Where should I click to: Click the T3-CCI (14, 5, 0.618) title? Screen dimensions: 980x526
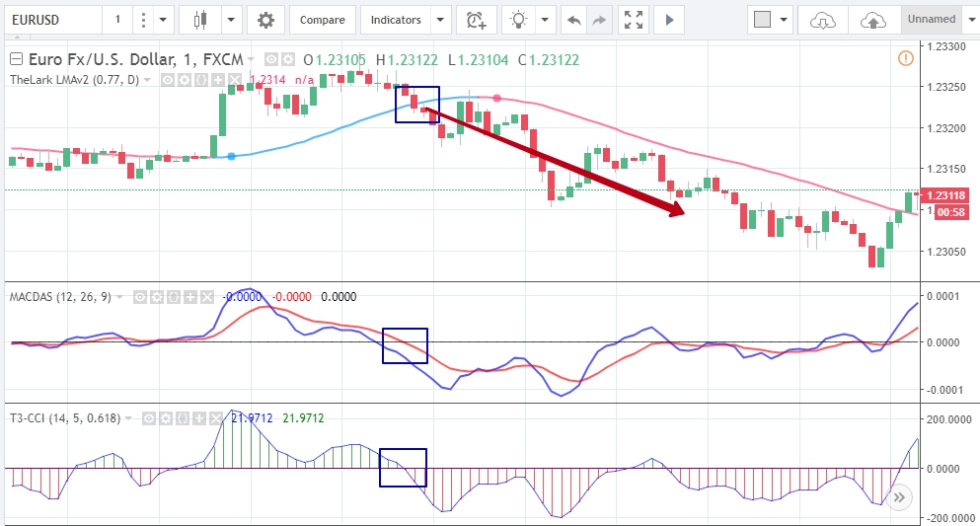click(64, 417)
